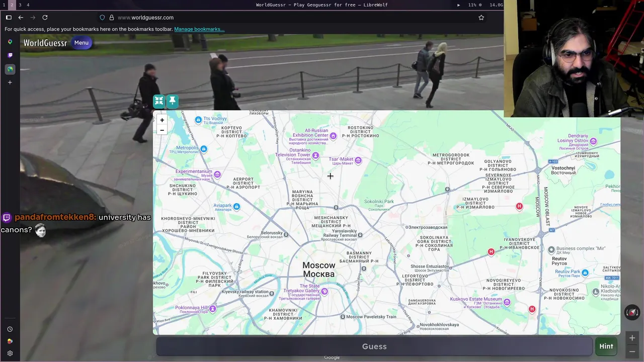Click Experimentanium museum marker
This screenshot has height=362, width=644.
pyautogui.click(x=217, y=174)
